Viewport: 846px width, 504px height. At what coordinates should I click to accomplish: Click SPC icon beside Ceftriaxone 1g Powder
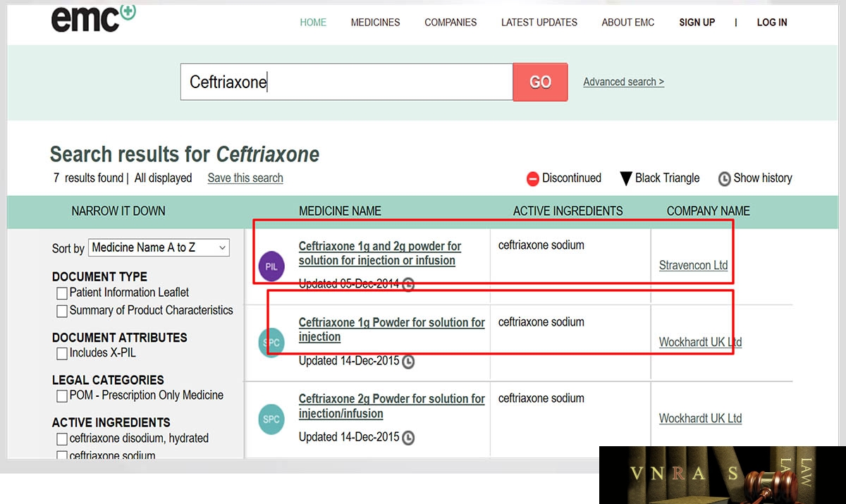[x=271, y=343]
